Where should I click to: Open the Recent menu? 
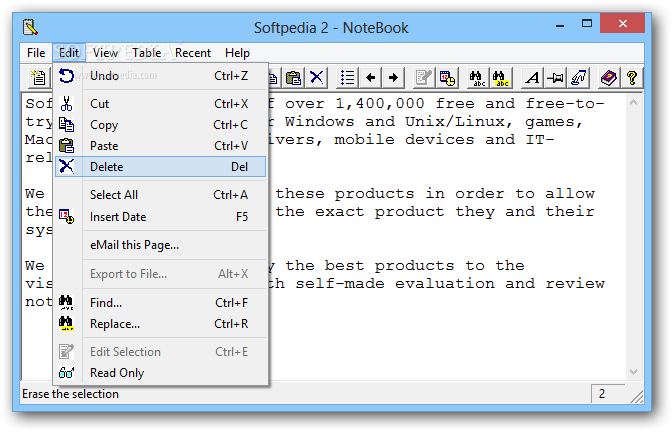point(193,53)
